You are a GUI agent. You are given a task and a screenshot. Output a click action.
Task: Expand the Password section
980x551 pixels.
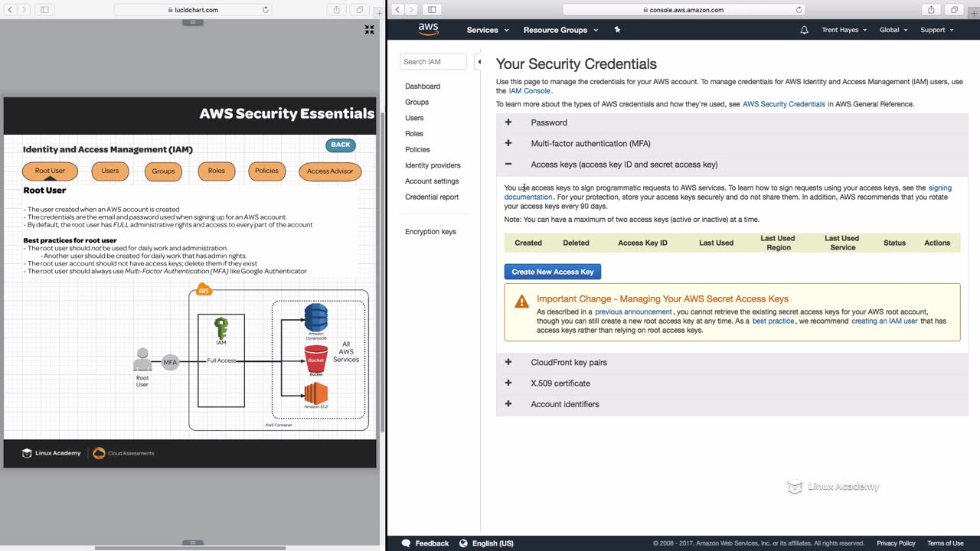[x=732, y=122]
